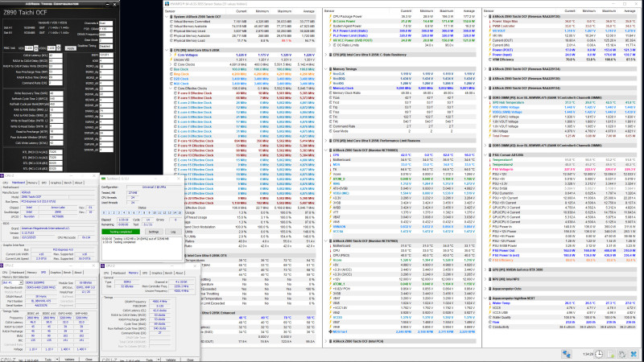
Task: Open the Graphics tab in CPU-Z Memory window
Action: click(156, 273)
